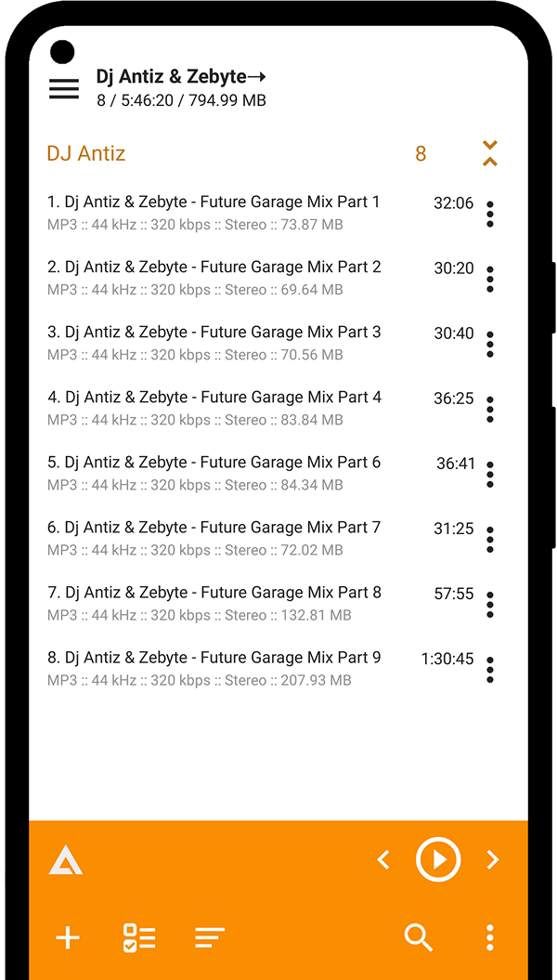Viewport: 557px width, 980px height.
Task: Tap the AIMP logo in the playback bar
Action: tap(67, 859)
